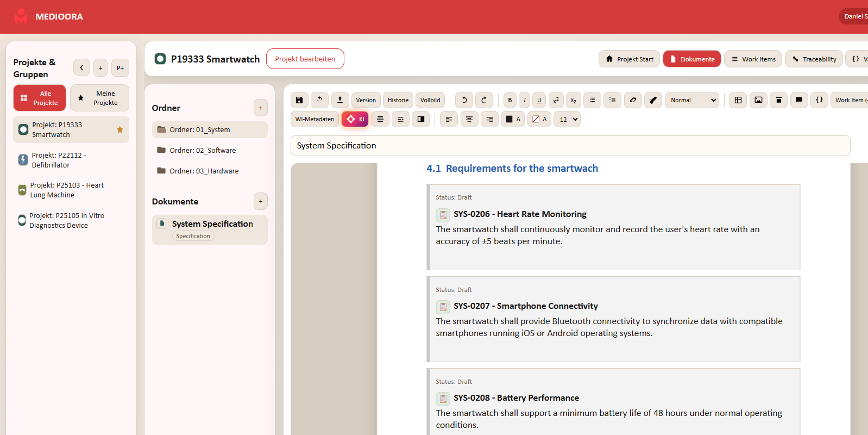
Task: Click the System Specification title field
Action: [x=570, y=145]
